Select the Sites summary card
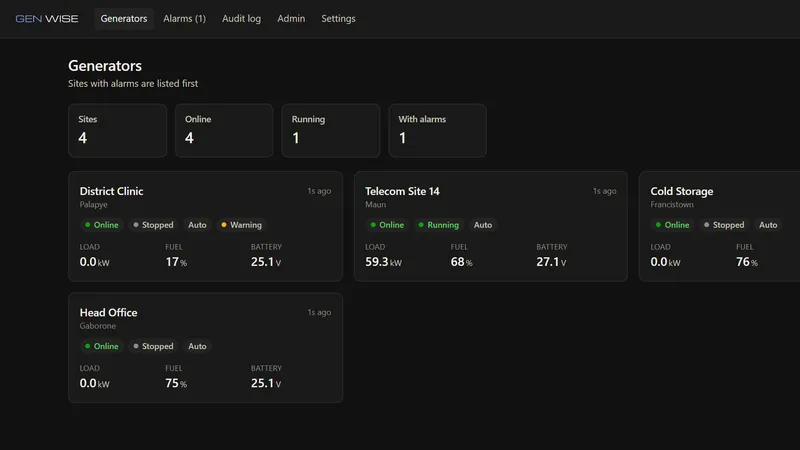800x450 pixels. click(117, 131)
